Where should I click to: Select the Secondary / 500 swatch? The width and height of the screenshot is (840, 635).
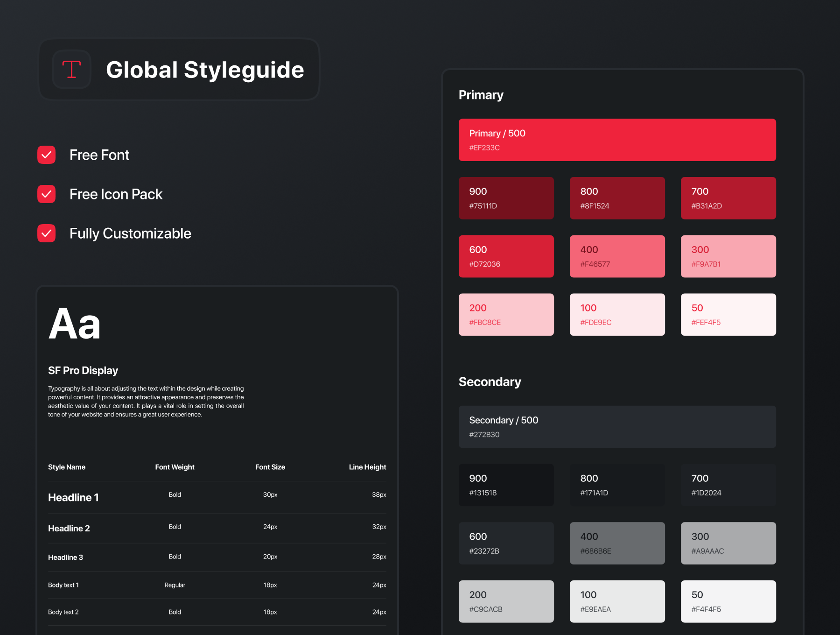(617, 427)
